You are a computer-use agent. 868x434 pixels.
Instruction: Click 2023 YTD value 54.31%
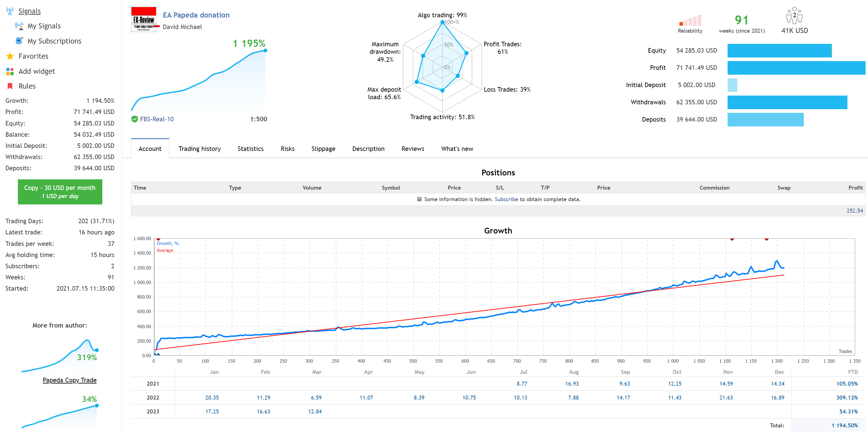[848, 411]
